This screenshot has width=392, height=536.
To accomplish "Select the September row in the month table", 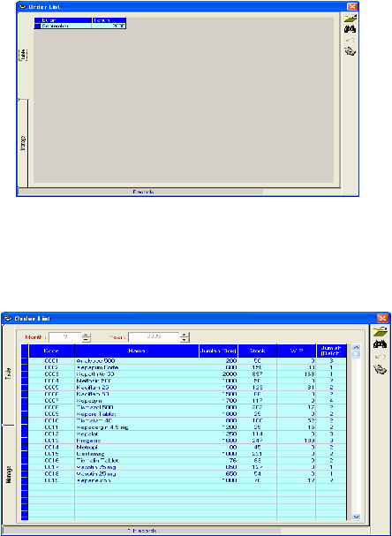I will [x=80, y=26].
